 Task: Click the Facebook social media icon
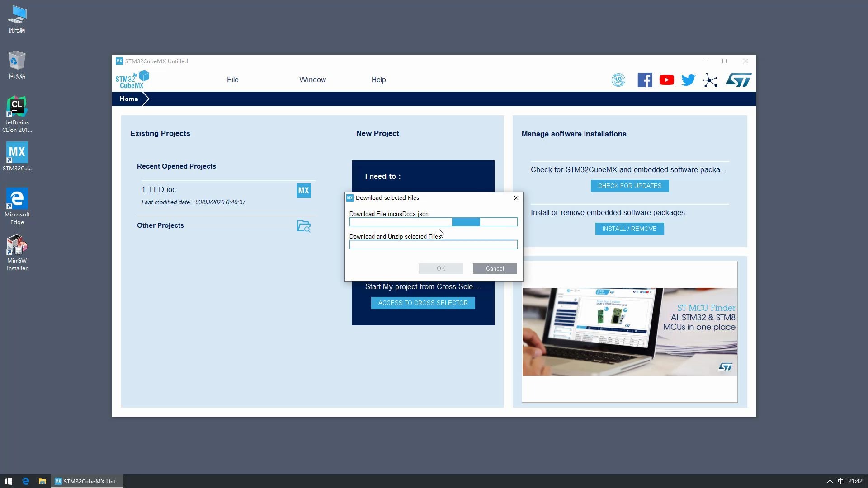pyautogui.click(x=644, y=80)
